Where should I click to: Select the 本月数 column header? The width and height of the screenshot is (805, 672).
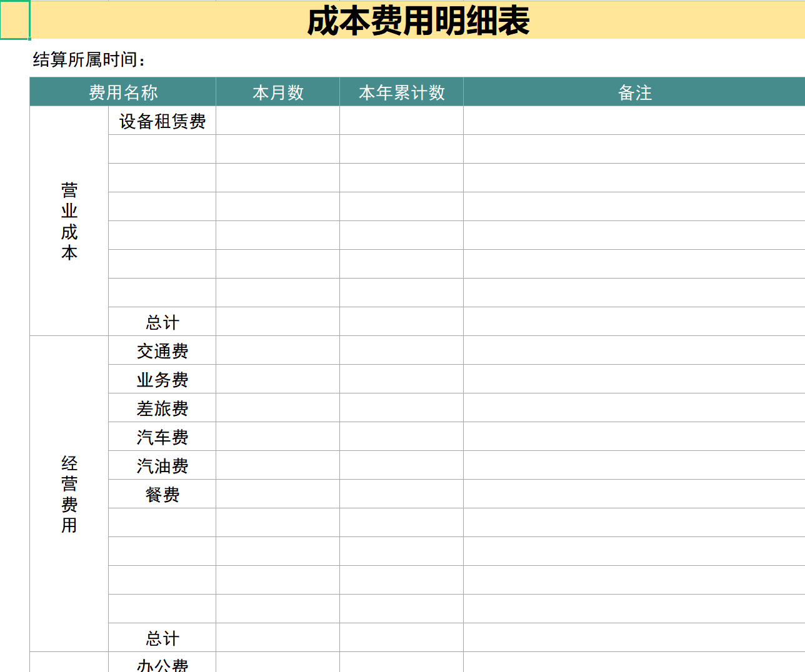pyautogui.click(x=277, y=92)
